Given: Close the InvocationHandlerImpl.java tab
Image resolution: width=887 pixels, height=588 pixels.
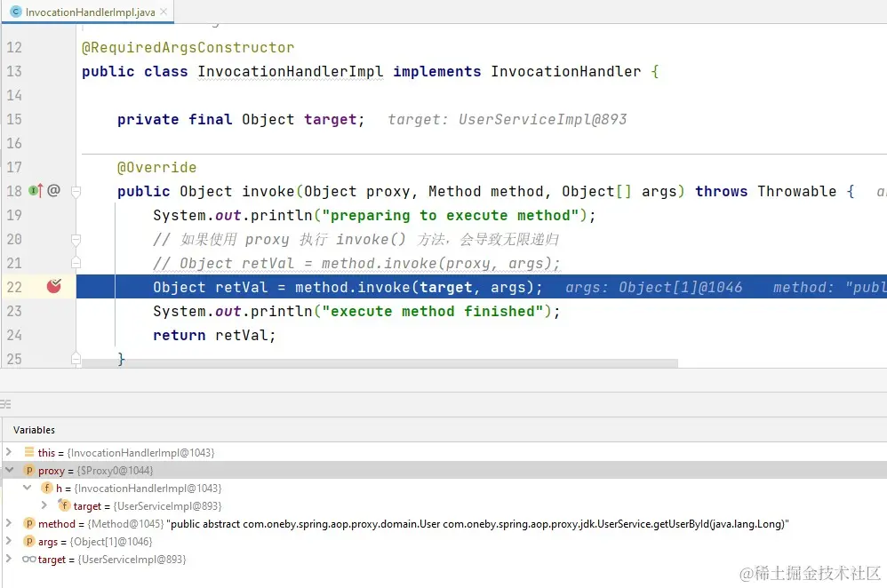Looking at the screenshot, I should (x=162, y=13).
